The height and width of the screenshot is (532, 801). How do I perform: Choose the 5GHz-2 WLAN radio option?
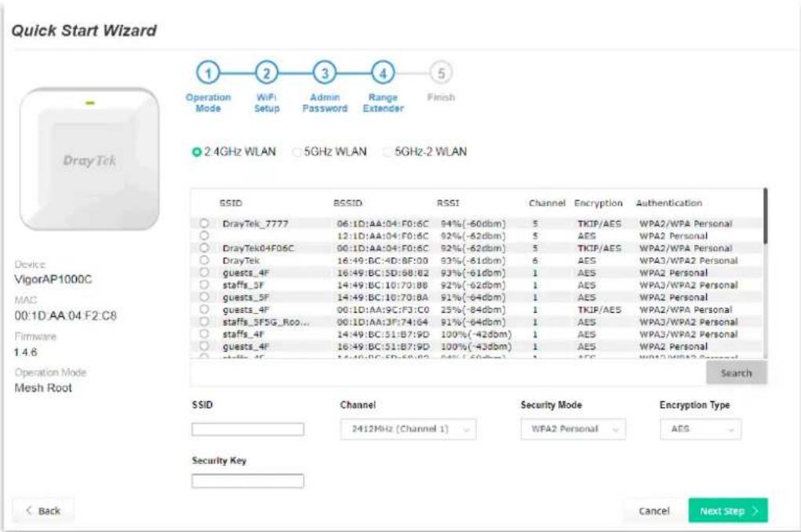pos(388,152)
